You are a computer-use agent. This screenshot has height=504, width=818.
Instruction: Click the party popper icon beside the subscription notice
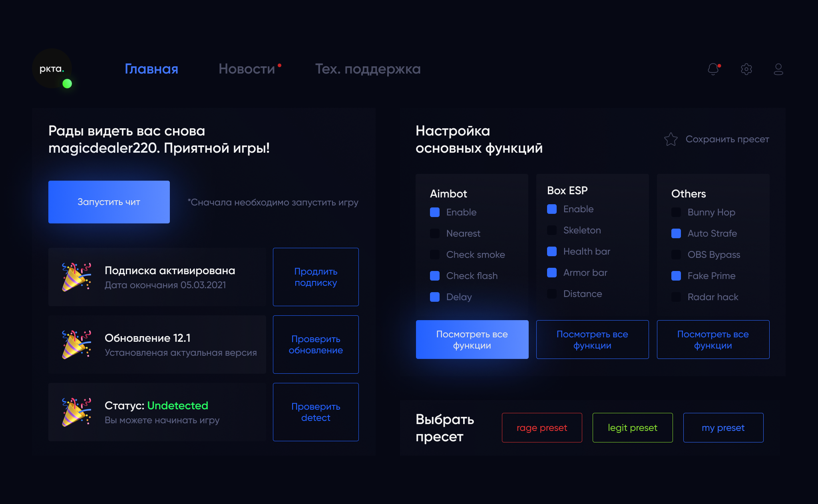pos(76,277)
